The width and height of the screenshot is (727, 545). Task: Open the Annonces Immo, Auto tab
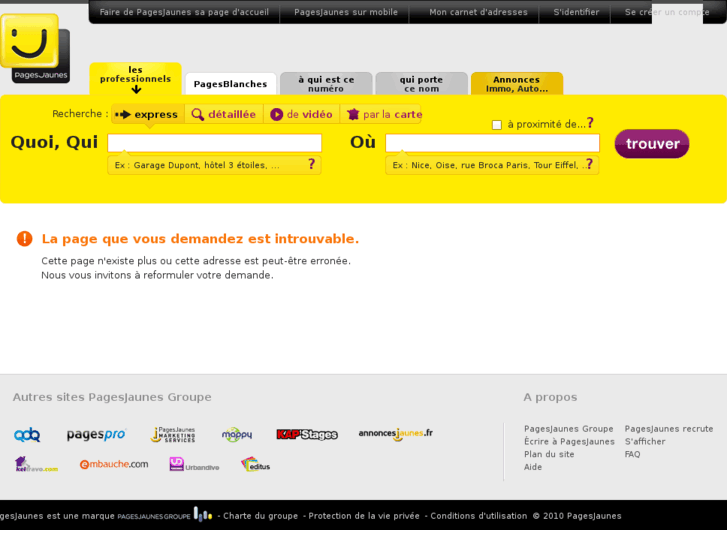517,84
